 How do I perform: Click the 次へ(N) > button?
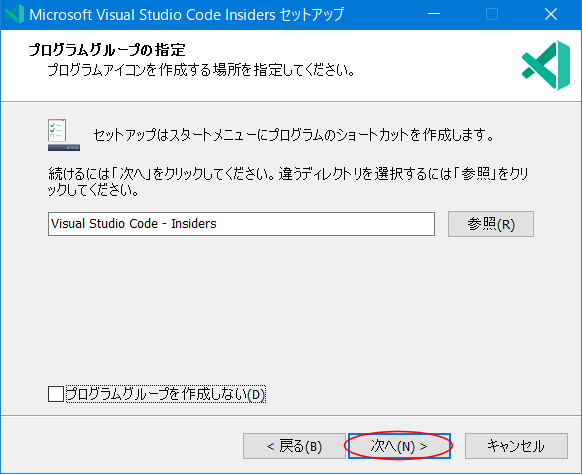[399, 446]
